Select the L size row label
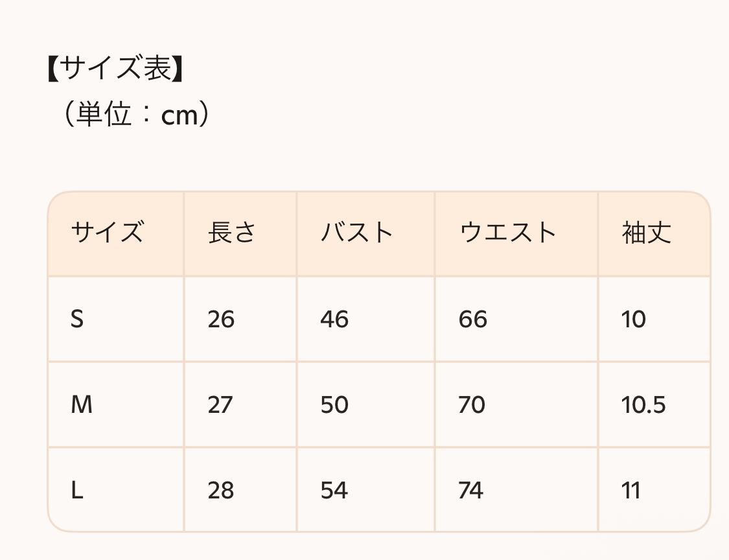This screenshot has height=560, width=729. (77, 491)
